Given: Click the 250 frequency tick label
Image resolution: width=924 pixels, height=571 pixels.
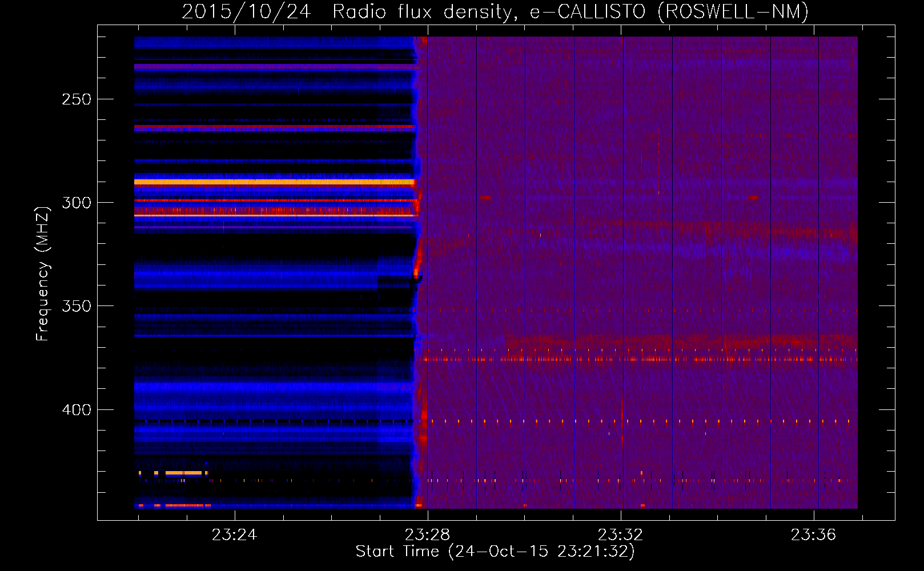Looking at the screenshot, I should pos(77,99).
